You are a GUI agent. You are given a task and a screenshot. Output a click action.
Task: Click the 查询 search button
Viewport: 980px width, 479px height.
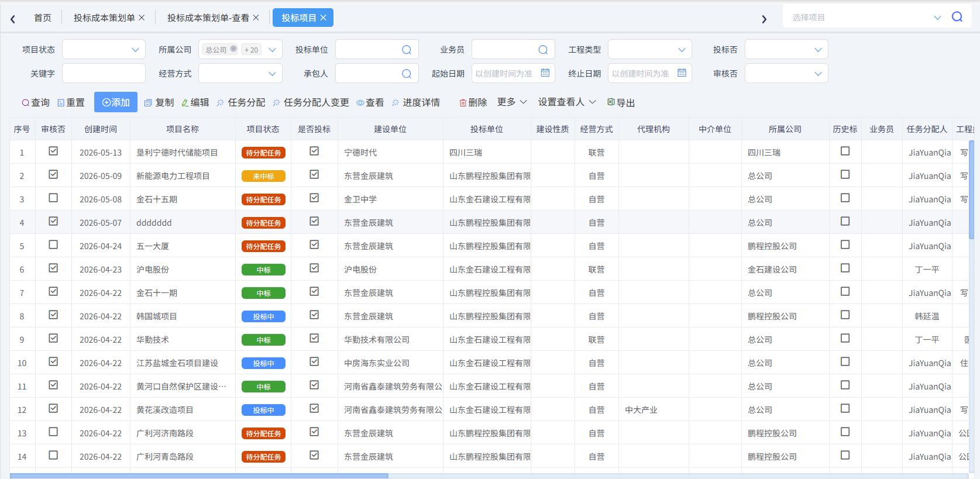pyautogui.click(x=36, y=102)
